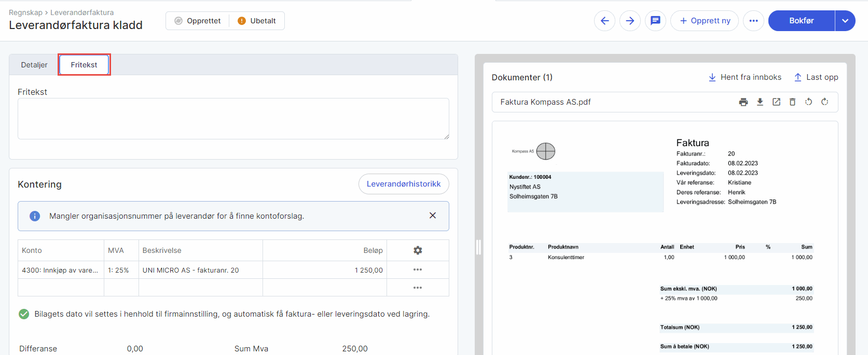868x355 pixels.
Task: Rotate document clockwise
Action: coord(825,102)
